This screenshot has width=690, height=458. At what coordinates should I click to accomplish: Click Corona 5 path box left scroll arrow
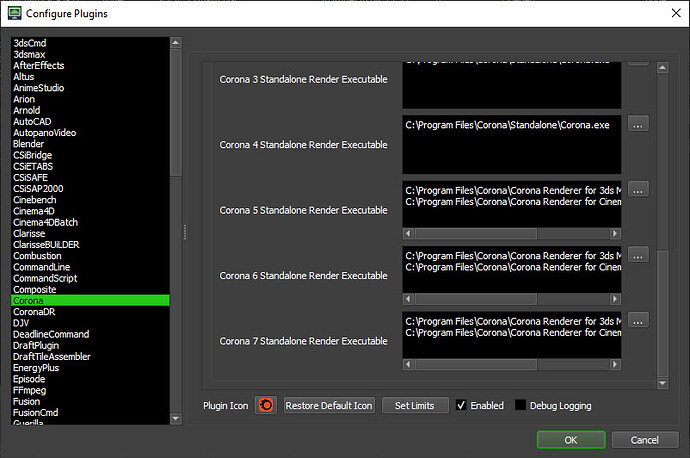point(408,233)
